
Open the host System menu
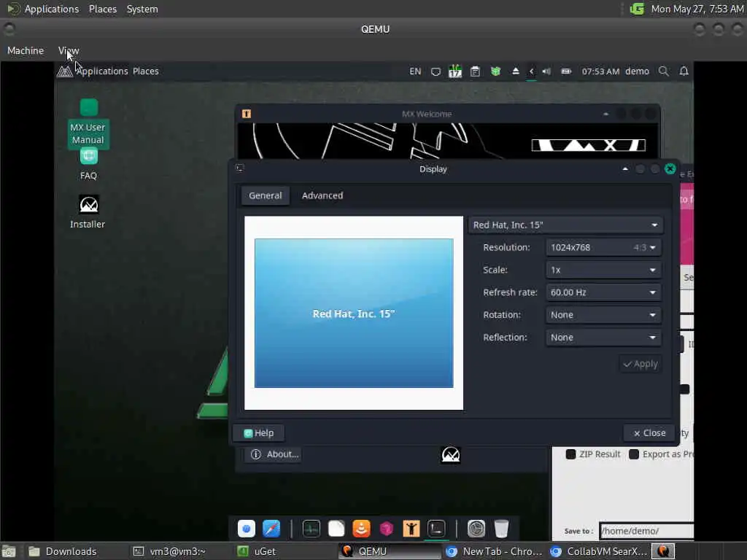(142, 9)
